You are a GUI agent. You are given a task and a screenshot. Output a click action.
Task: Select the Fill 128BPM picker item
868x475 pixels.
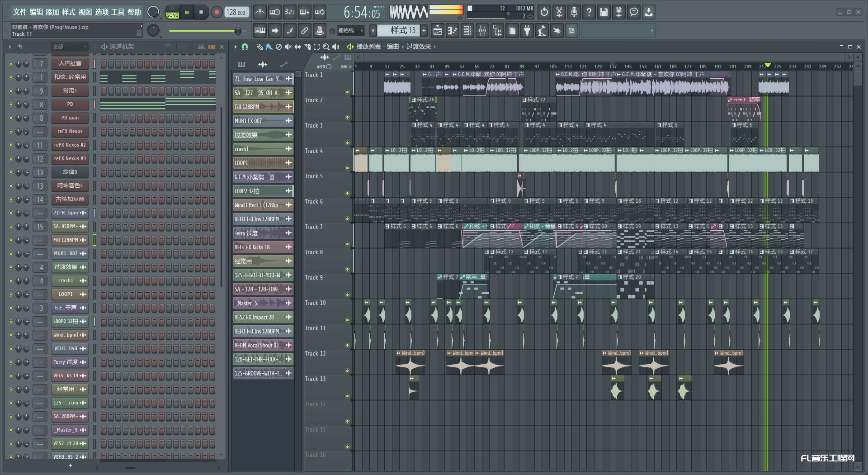[263, 107]
